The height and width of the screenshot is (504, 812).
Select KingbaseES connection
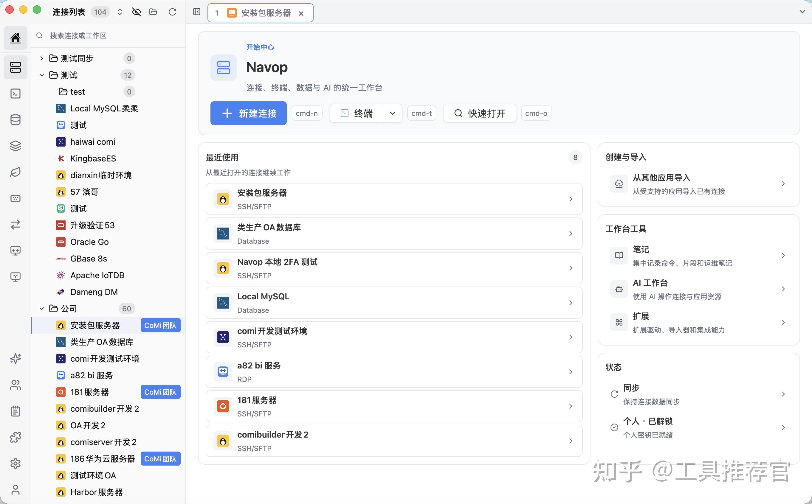[x=109, y=159]
